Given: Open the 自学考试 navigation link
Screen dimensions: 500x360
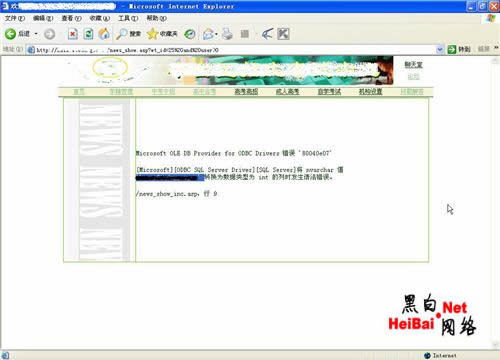Looking at the screenshot, I should point(329,91).
